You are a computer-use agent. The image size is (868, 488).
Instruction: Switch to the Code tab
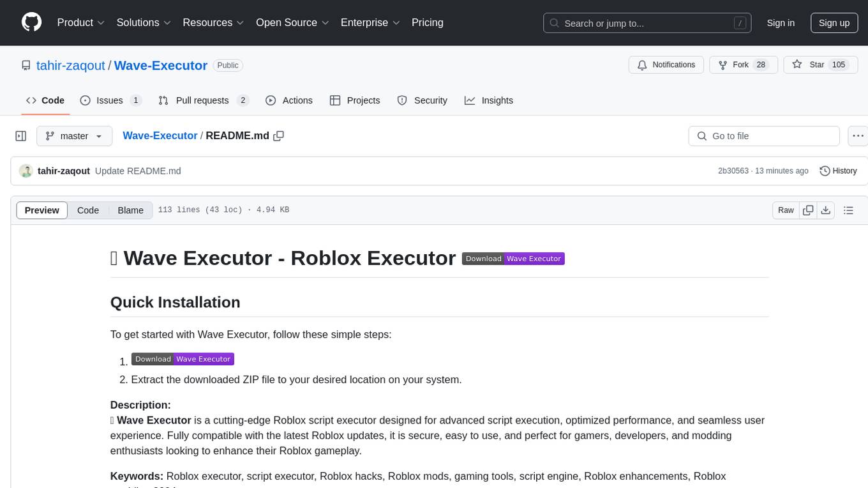[45, 100]
